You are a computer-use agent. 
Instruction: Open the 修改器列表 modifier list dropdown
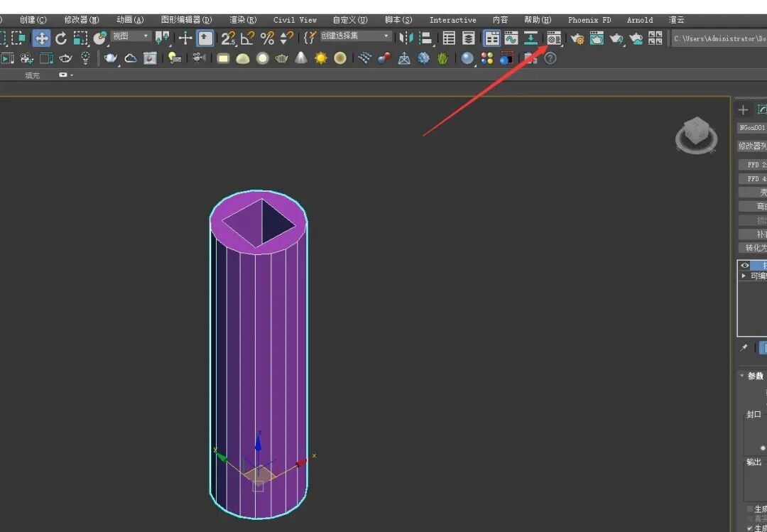(x=752, y=146)
